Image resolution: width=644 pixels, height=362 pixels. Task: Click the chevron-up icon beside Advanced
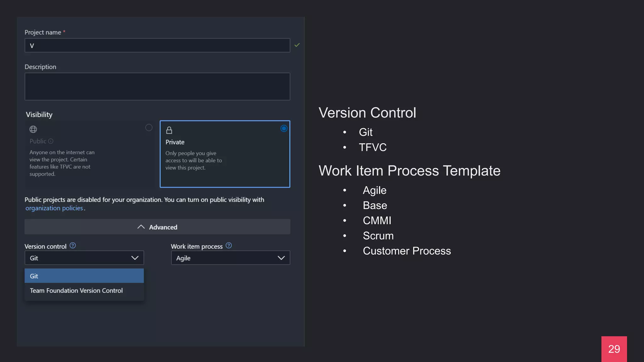(141, 227)
